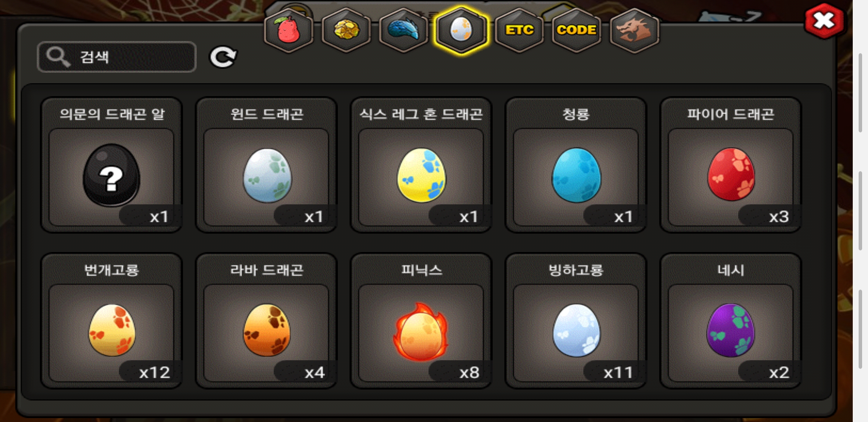This screenshot has height=422, width=868.
Task: Open the blue dragon wing category
Action: [x=404, y=30]
